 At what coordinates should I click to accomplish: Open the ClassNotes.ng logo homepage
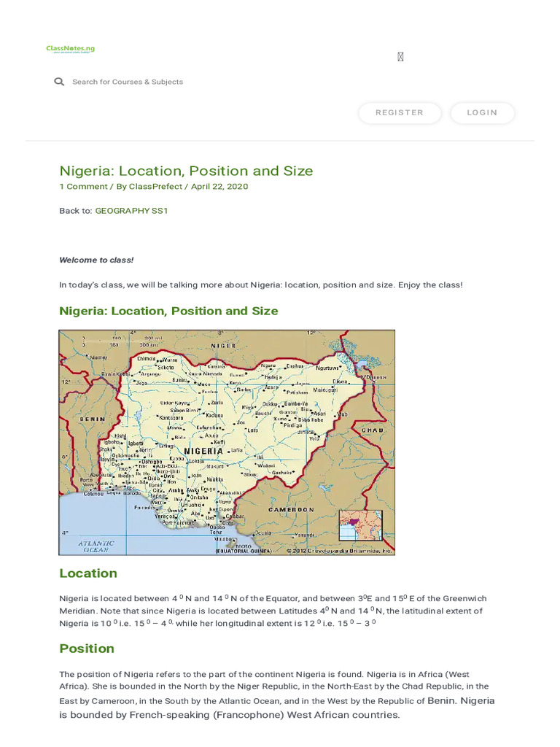click(71, 49)
